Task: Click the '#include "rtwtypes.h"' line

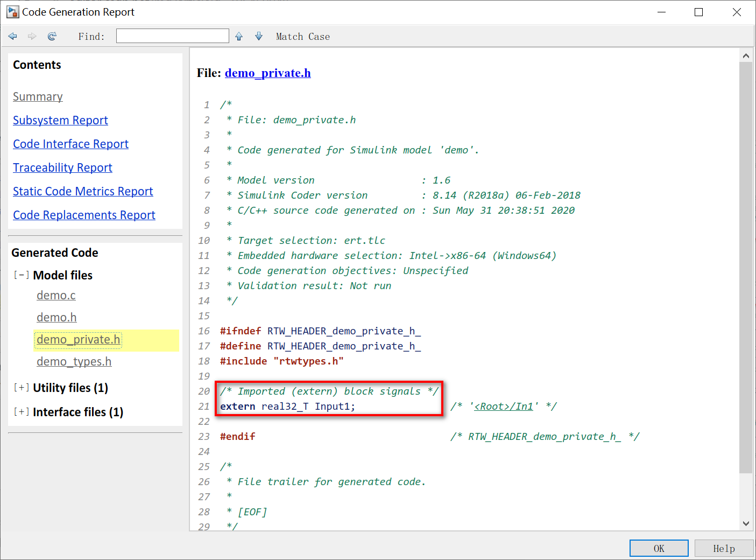Action: [x=281, y=361]
